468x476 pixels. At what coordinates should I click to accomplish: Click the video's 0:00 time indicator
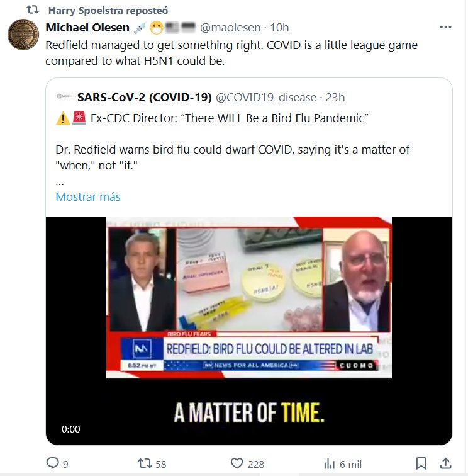[x=71, y=429]
